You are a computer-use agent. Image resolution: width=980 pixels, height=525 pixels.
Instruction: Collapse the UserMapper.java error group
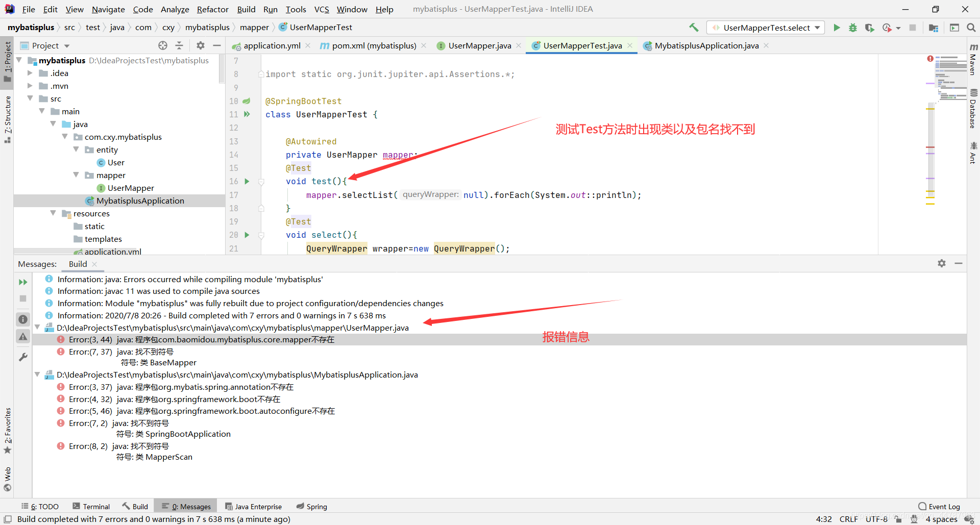click(37, 327)
